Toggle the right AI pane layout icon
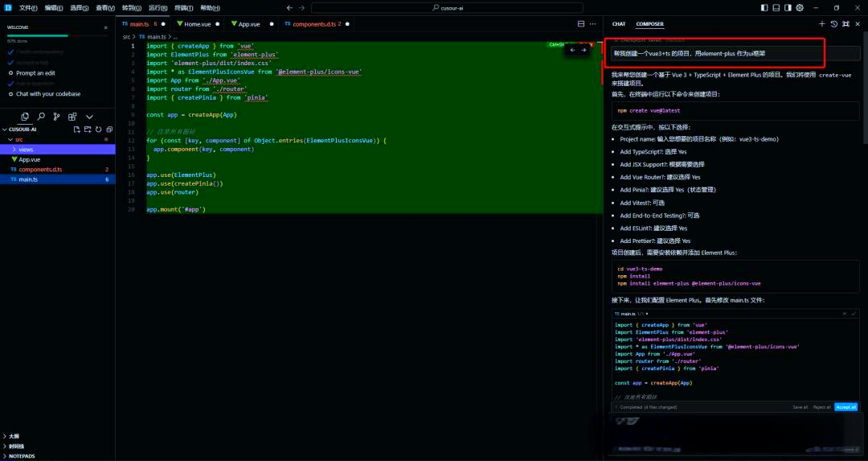This screenshot has height=461, width=868. click(x=788, y=7)
